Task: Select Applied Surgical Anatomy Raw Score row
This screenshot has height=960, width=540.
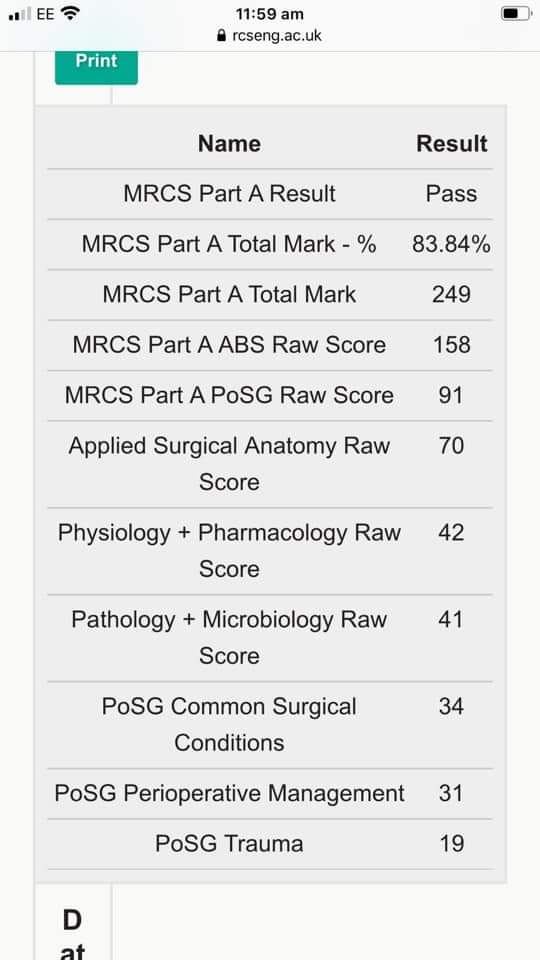Action: tap(270, 463)
